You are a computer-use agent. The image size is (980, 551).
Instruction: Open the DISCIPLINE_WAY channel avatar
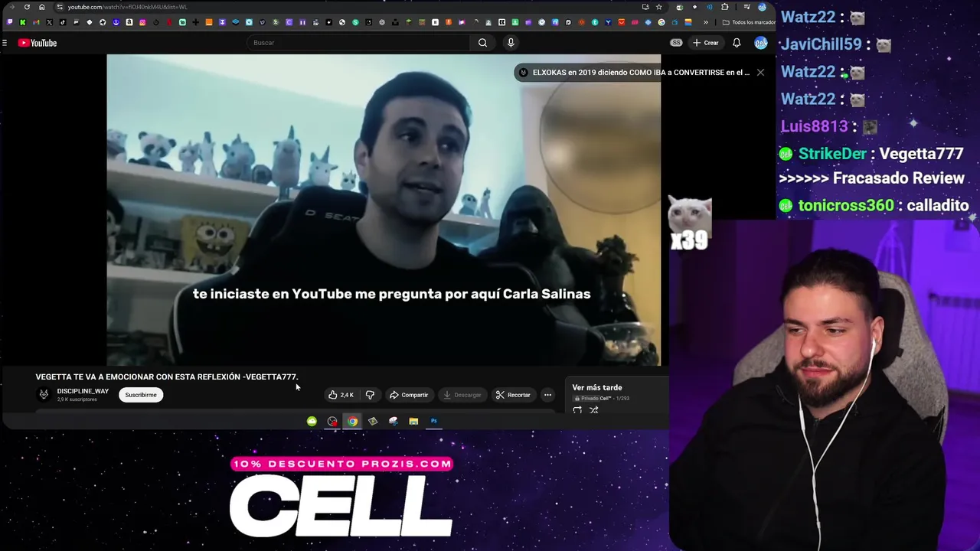click(x=44, y=394)
